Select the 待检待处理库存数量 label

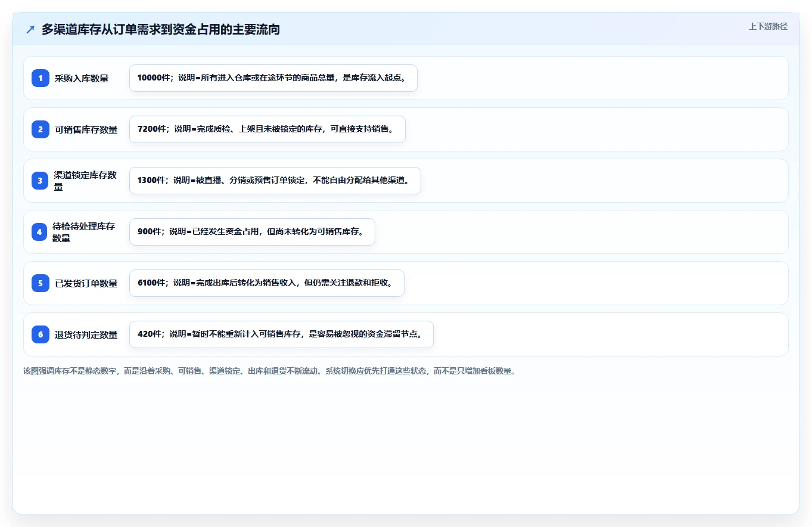pyautogui.click(x=84, y=232)
